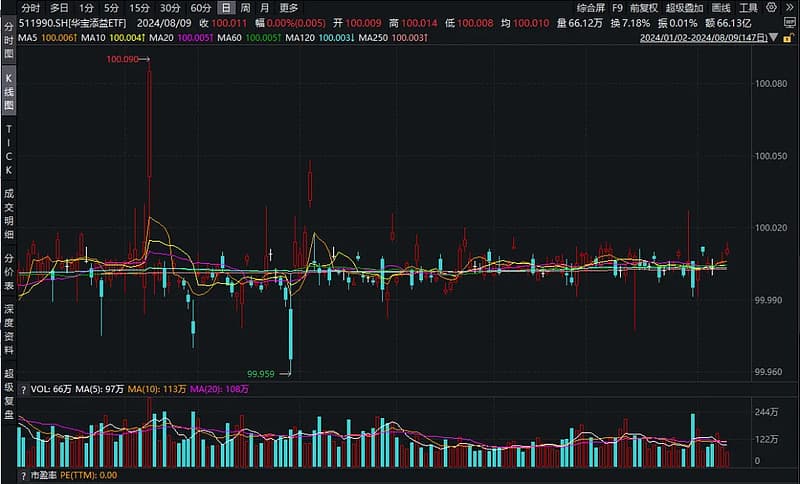Click the 122万 volume axis label

coord(767,439)
